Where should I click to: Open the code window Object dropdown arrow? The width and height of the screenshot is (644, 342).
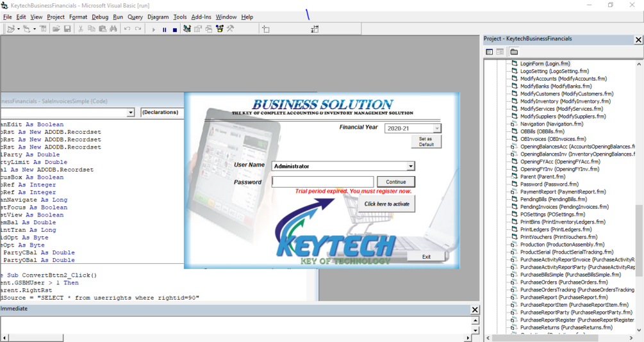pos(131,113)
